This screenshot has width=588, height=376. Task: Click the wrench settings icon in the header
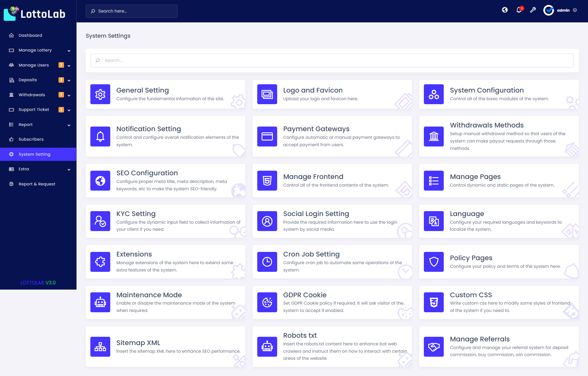tap(533, 10)
